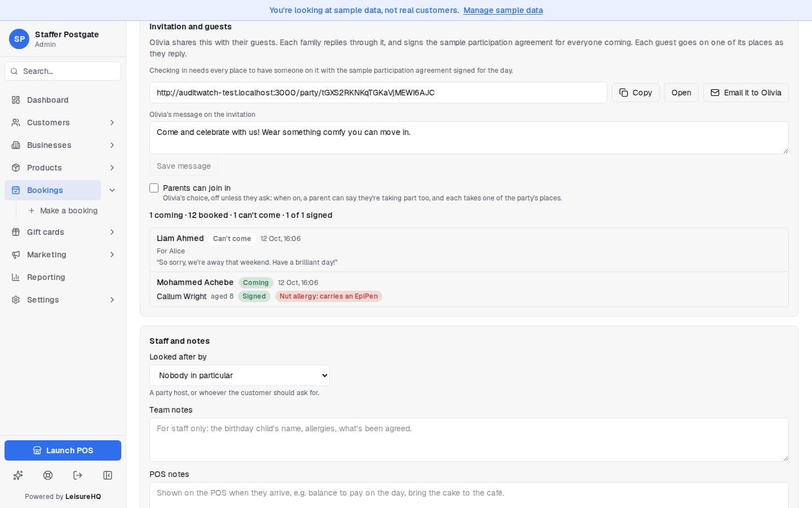
Task: Enable the Parents can join in checkbox
Action: (154, 188)
